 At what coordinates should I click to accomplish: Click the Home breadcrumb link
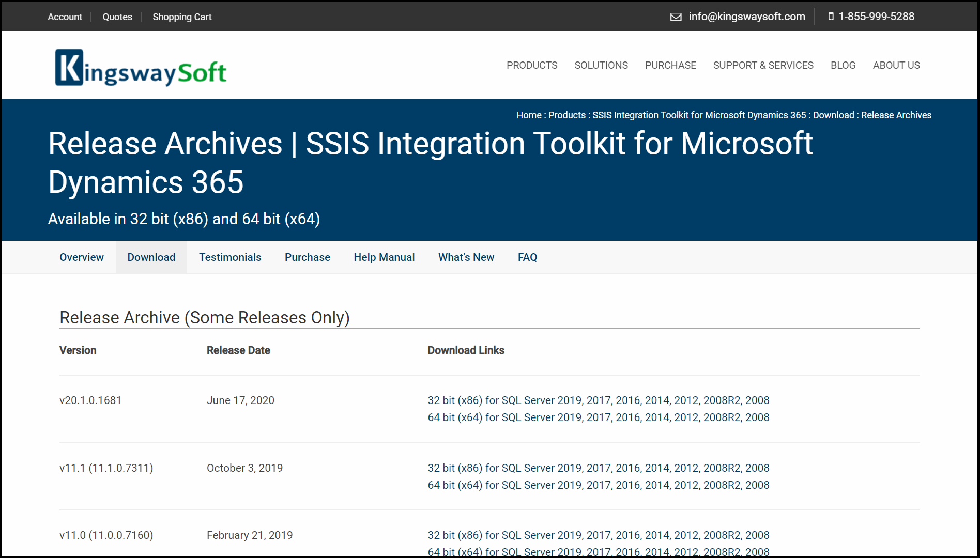529,115
